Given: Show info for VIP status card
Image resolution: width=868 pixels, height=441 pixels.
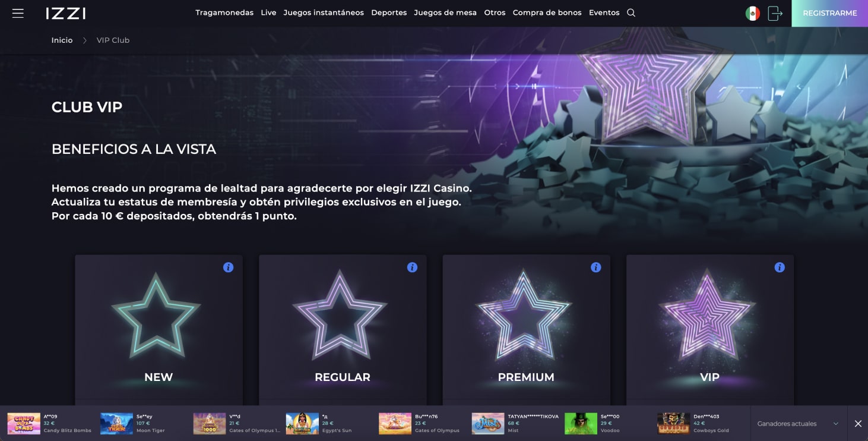Looking at the screenshot, I should pos(780,267).
